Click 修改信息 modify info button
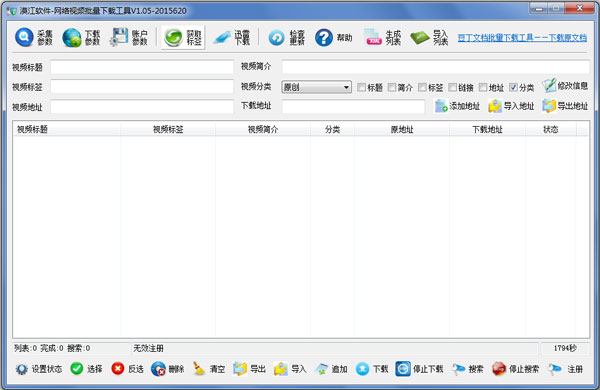The image size is (600, 390). (x=565, y=86)
